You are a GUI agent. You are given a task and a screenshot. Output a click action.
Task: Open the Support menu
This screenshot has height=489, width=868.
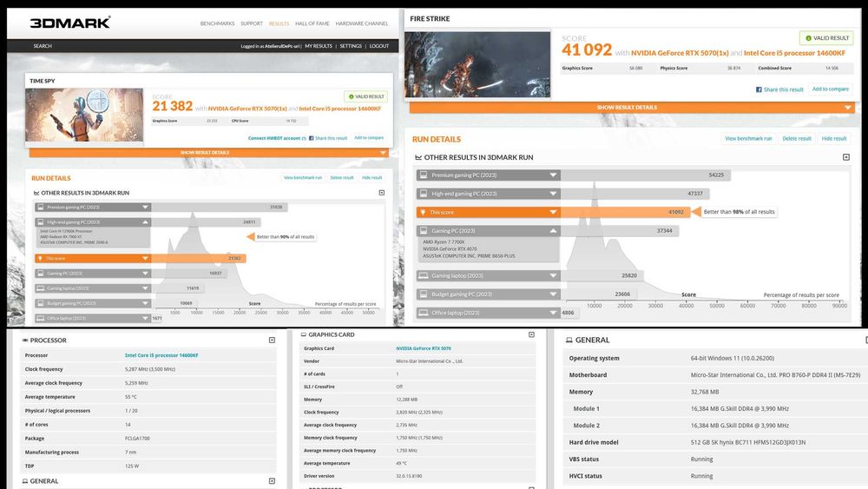tap(252, 23)
